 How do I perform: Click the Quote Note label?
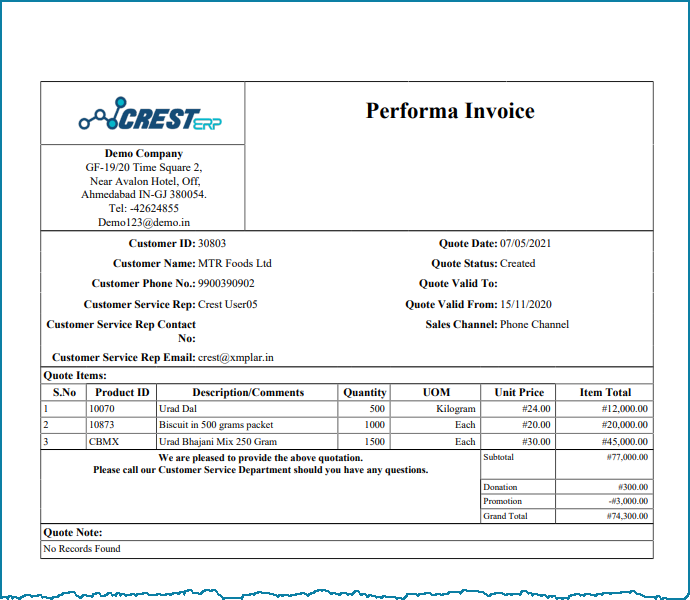pyautogui.click(x=73, y=532)
